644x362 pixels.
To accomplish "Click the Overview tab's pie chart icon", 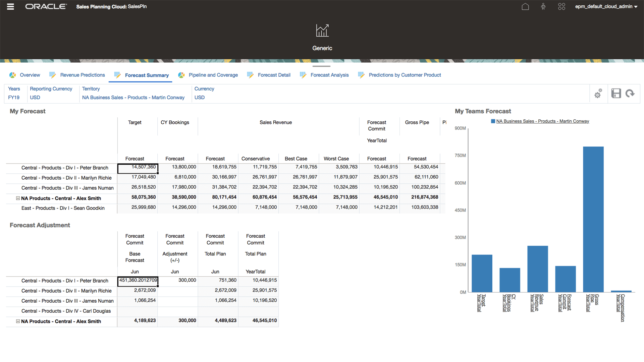I will 12,75.
